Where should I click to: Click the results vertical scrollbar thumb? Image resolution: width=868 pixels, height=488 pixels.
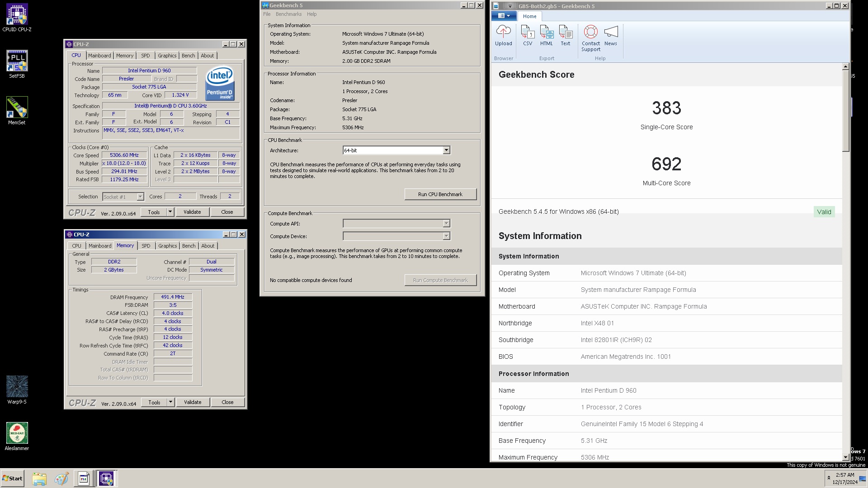pos(845,111)
